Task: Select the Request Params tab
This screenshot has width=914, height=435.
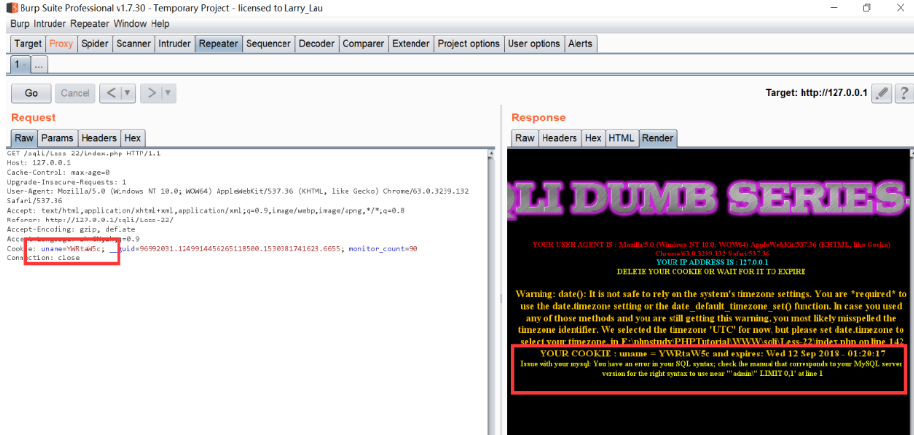Action: (x=58, y=138)
